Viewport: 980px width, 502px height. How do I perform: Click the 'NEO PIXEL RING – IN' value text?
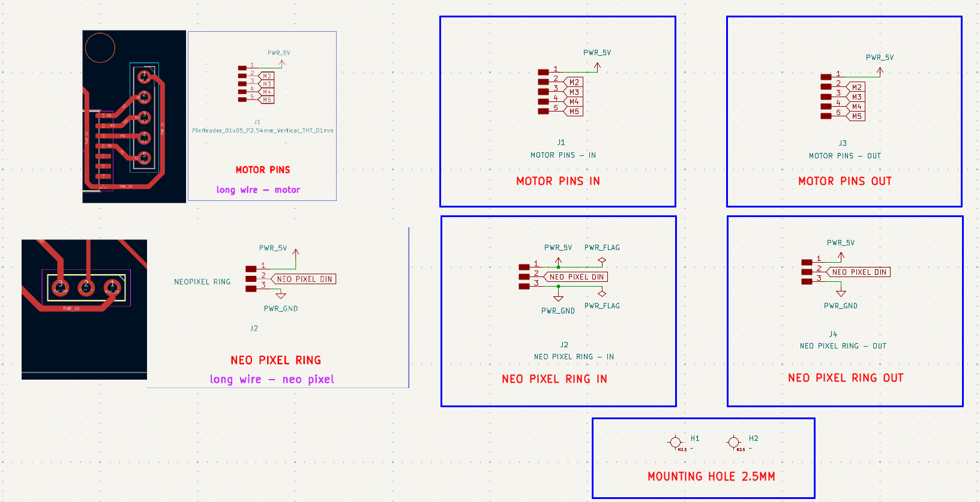pyautogui.click(x=574, y=357)
